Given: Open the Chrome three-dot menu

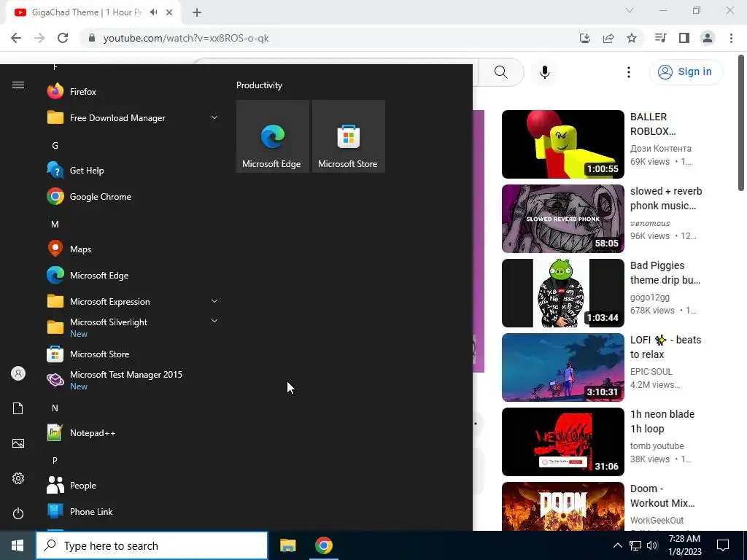Looking at the screenshot, I should (x=731, y=38).
